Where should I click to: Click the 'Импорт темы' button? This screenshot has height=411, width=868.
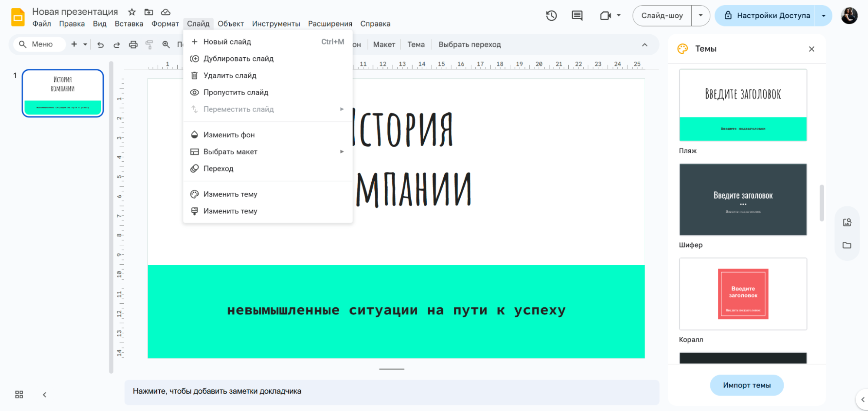tap(746, 385)
